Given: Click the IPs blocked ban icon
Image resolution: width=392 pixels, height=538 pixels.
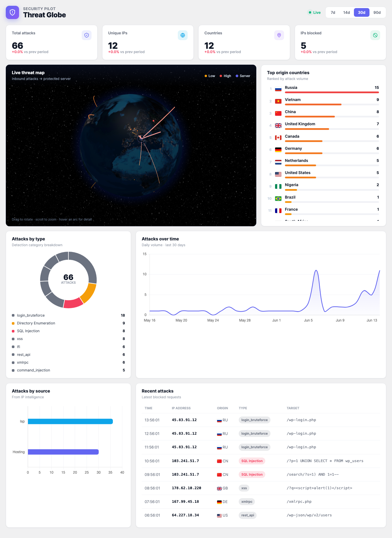Looking at the screenshot, I should (375, 35).
